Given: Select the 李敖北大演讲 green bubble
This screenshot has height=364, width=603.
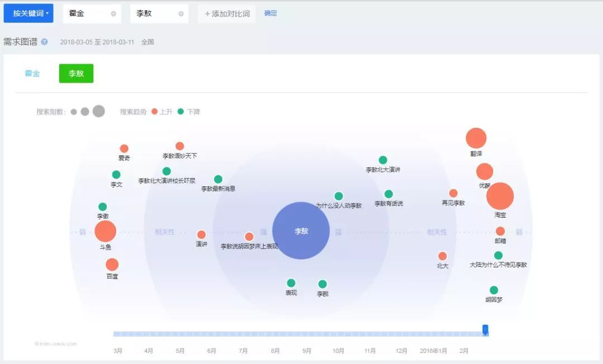Looking at the screenshot, I should click(x=383, y=160).
